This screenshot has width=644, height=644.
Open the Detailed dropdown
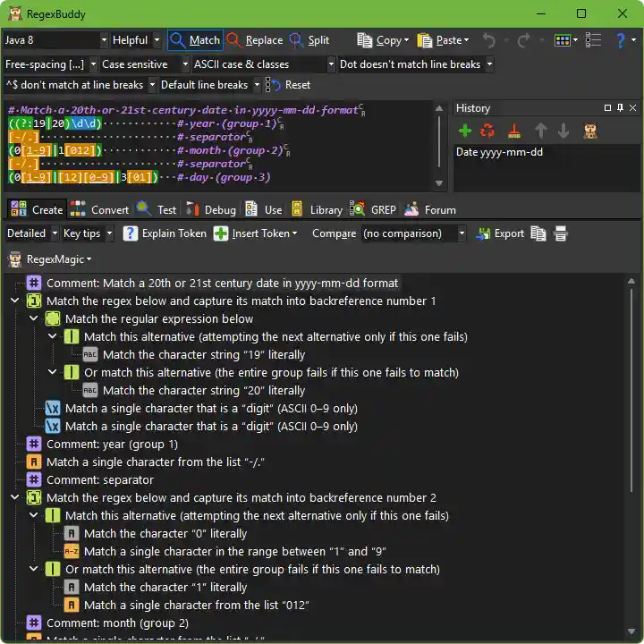click(32, 233)
